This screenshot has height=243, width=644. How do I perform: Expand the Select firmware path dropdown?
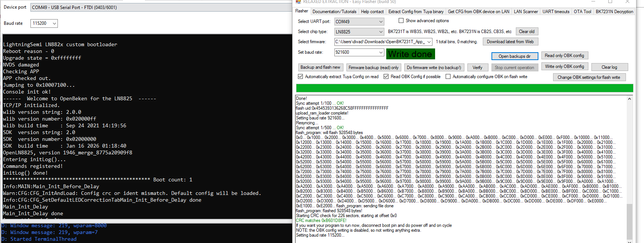429,42
